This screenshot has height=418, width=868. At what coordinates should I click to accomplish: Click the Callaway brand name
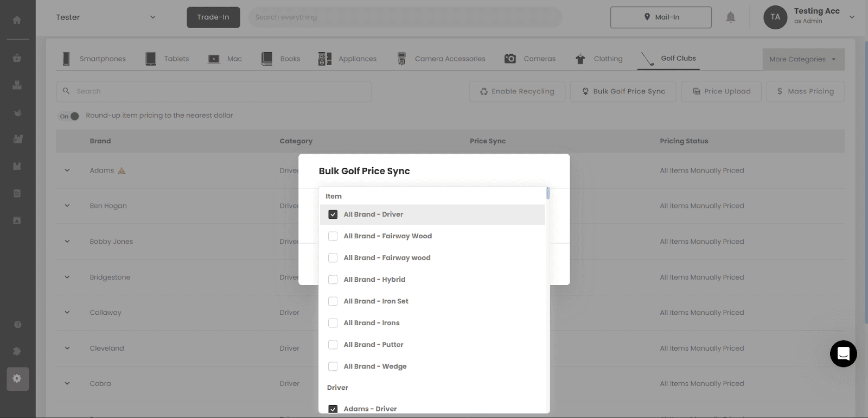[106, 313]
